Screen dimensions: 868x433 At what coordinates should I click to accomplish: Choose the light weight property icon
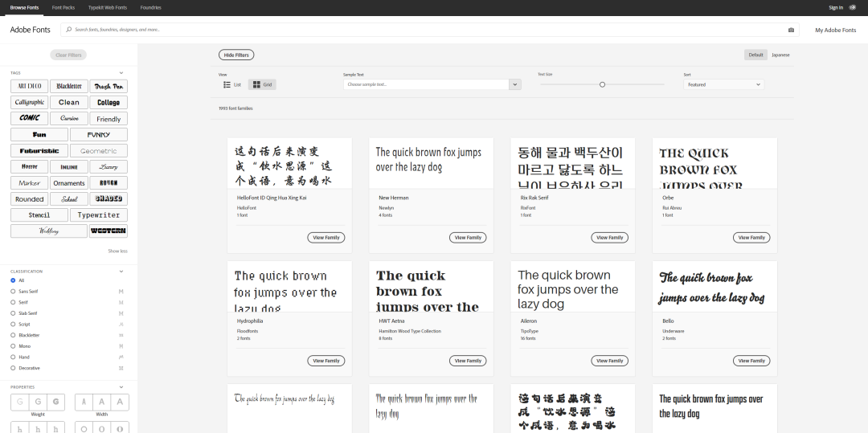pos(19,402)
